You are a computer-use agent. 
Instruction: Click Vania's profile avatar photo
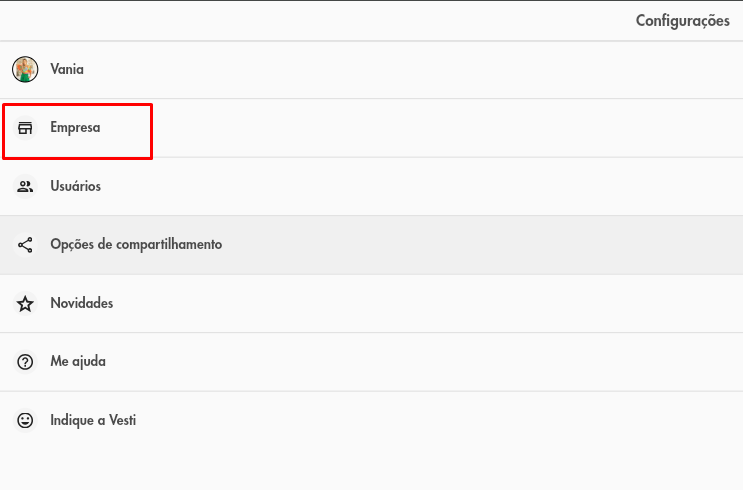tap(25, 69)
